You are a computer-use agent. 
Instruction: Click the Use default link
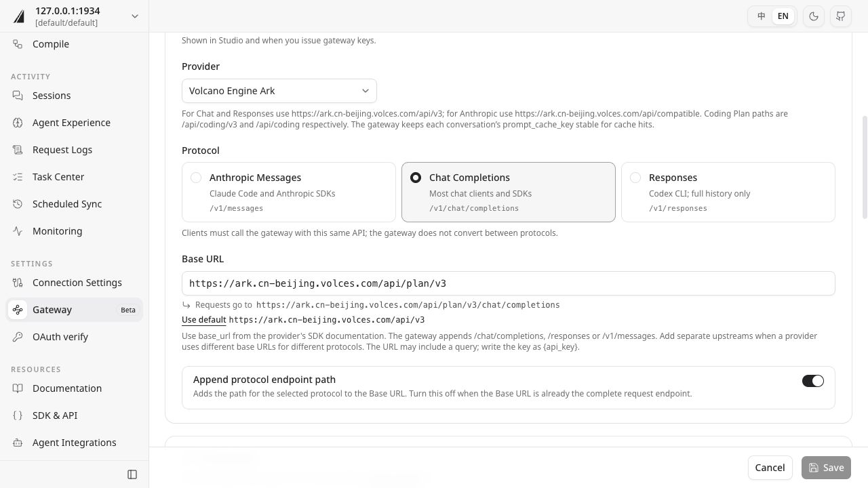(x=204, y=320)
